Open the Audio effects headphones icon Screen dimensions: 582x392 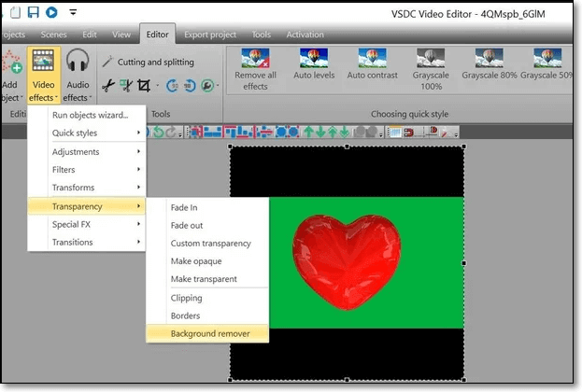point(77,65)
